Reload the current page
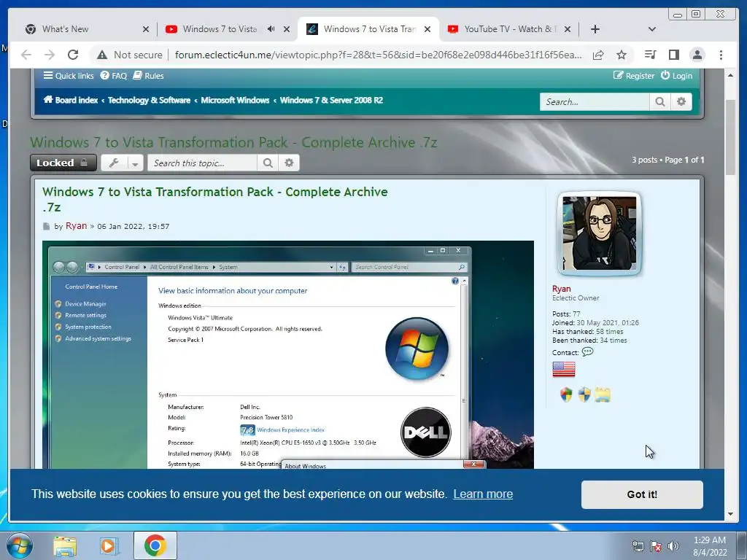 (72, 55)
